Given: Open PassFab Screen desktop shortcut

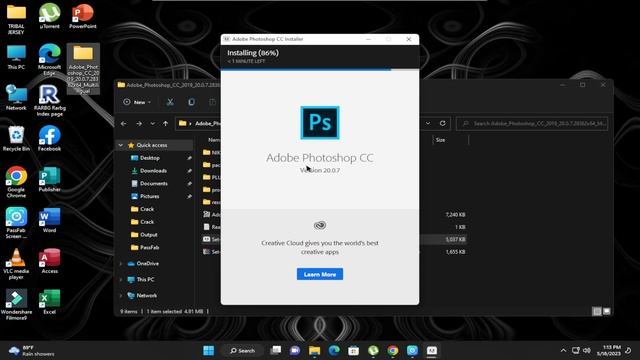Looking at the screenshot, I should pyautogui.click(x=16, y=223).
